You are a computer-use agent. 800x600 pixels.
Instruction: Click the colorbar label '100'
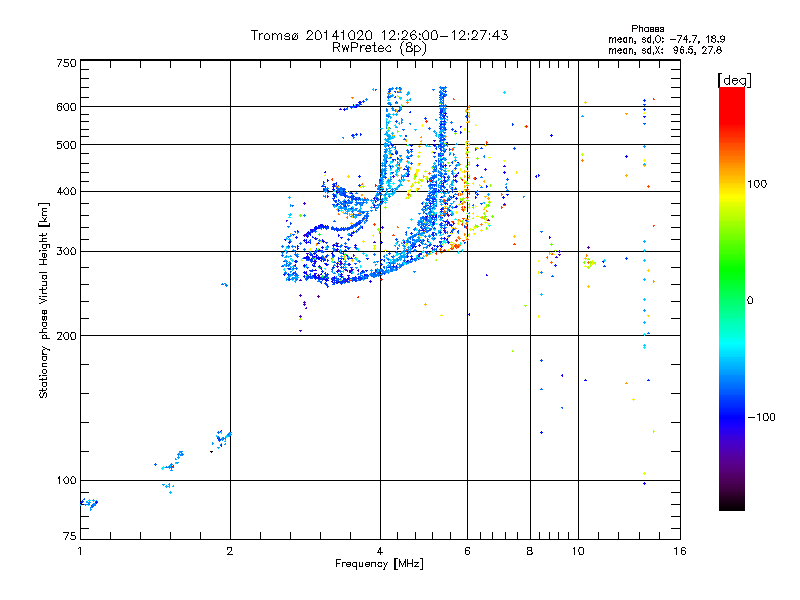click(757, 184)
